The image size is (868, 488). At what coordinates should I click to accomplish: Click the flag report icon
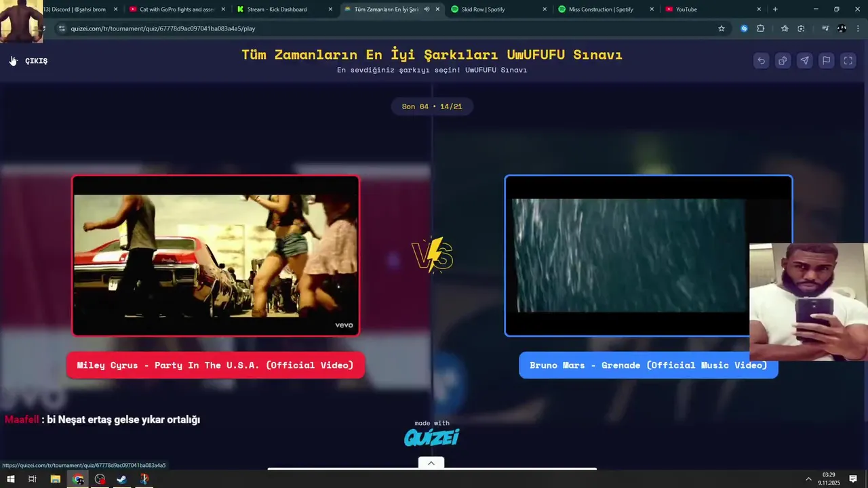[827, 60]
